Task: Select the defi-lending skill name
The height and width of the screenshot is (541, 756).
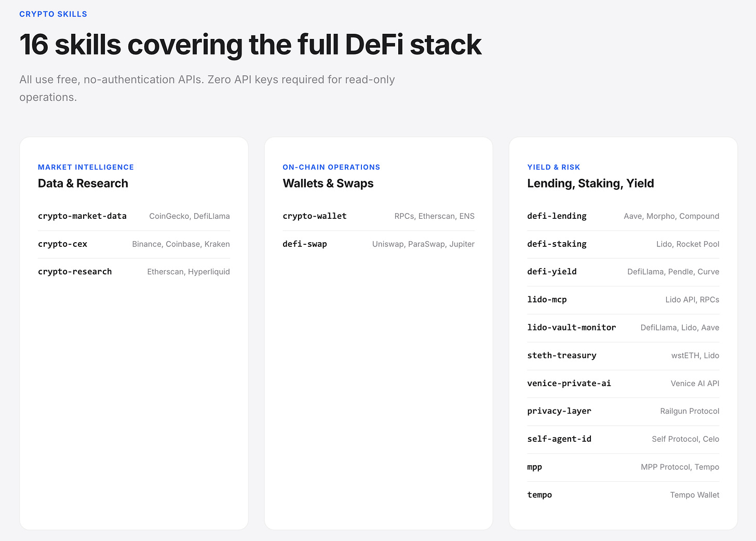Action: (x=557, y=216)
